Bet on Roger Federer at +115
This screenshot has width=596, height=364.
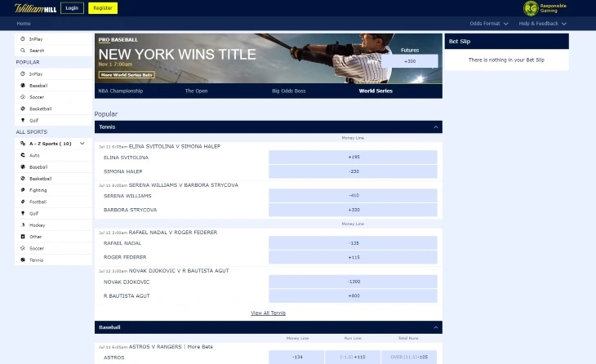[x=354, y=257]
